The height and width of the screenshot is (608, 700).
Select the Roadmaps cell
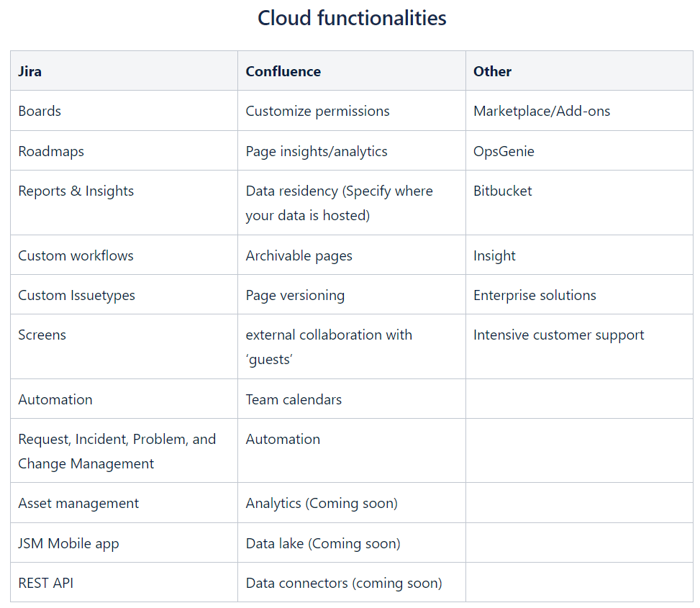[x=124, y=151]
